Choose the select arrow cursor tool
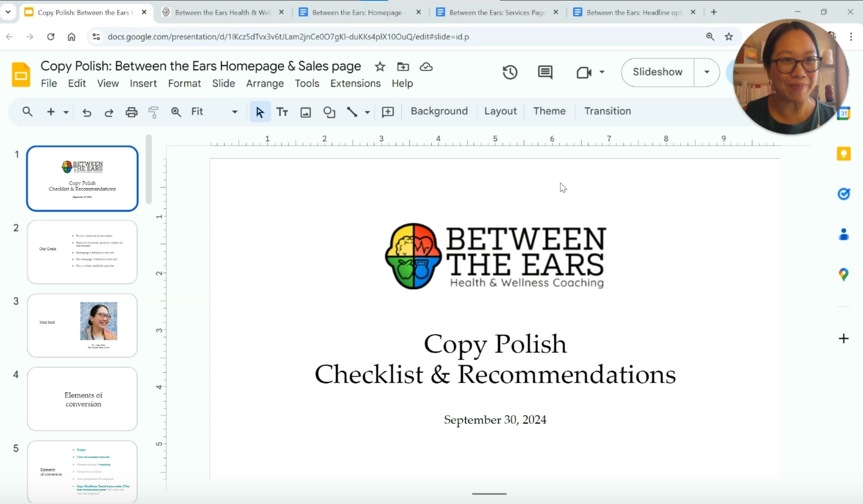863x504 pixels. pyautogui.click(x=260, y=112)
